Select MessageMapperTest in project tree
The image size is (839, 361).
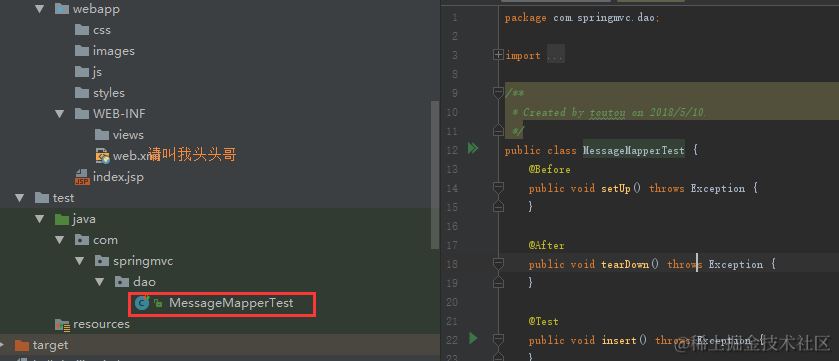(x=231, y=303)
